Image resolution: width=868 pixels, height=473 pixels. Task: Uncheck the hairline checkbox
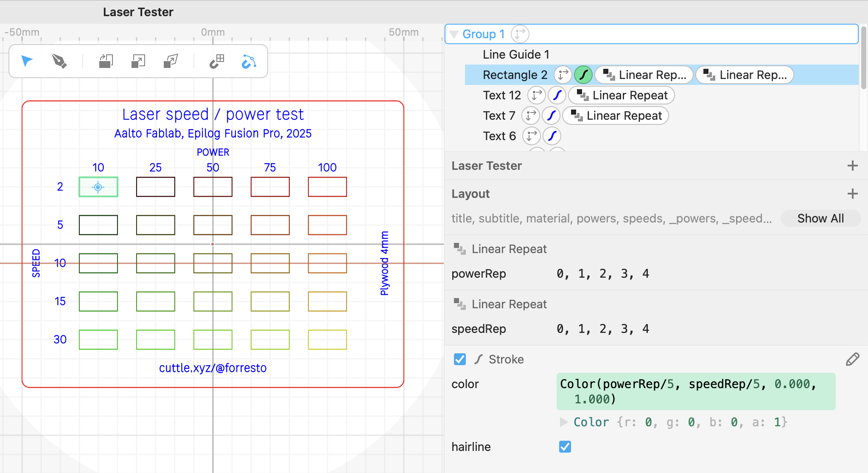[565, 447]
